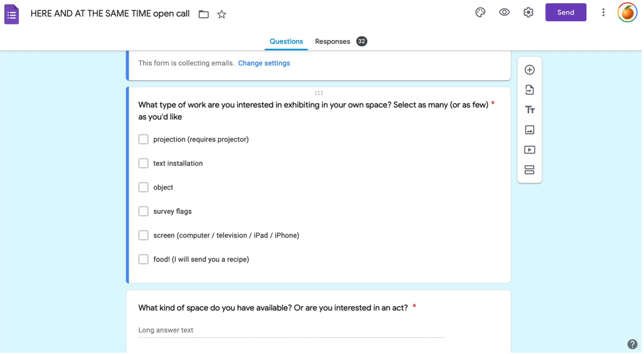Click the Add question plus icon

click(530, 70)
